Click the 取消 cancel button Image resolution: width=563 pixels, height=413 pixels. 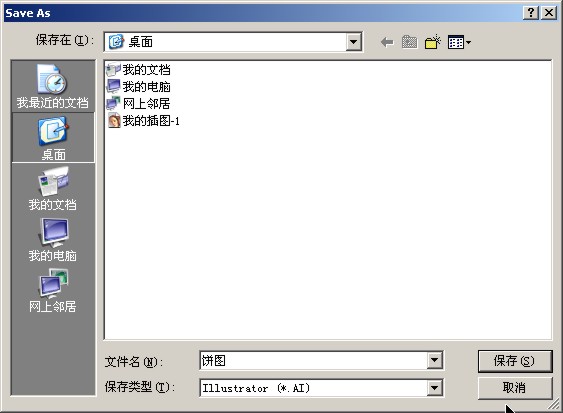[515, 388]
